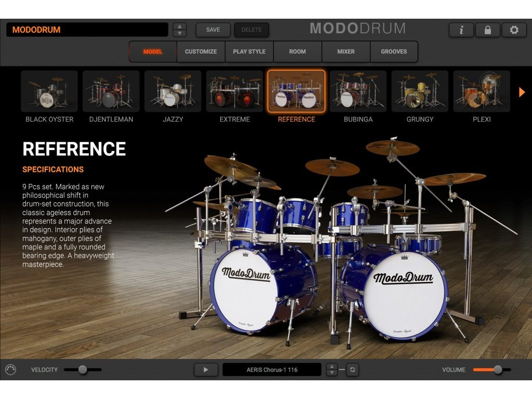The height and width of the screenshot is (399, 532).
Task: Open the info panel via the i icon
Action: click(461, 30)
